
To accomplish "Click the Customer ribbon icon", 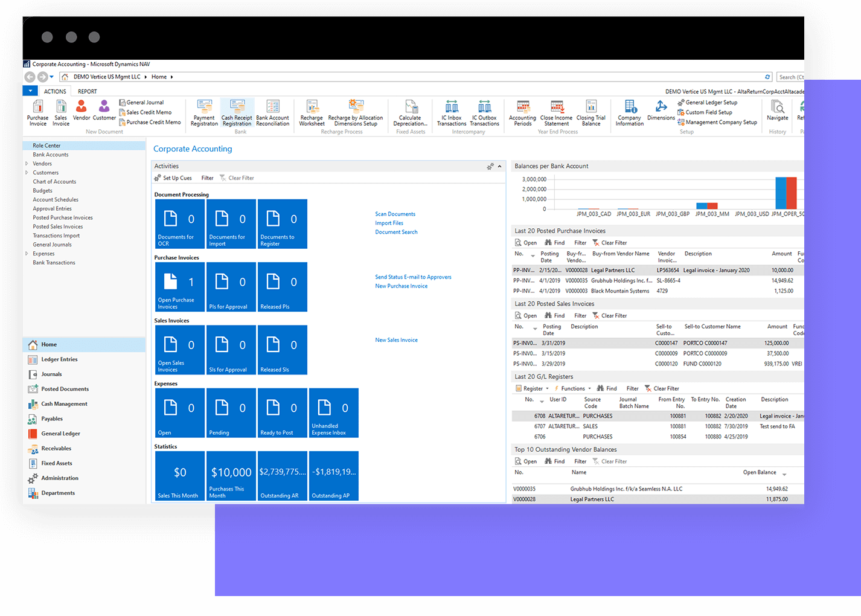I will tap(104, 111).
